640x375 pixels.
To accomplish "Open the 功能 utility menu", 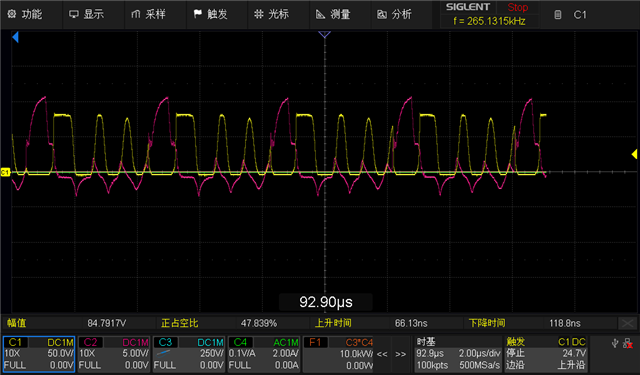I will click(25, 14).
